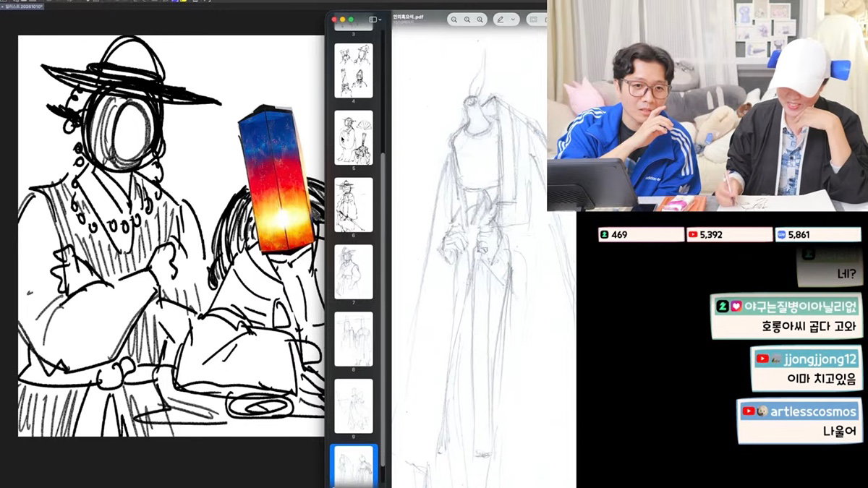Activate the markup pen tool in Preview

502,20
